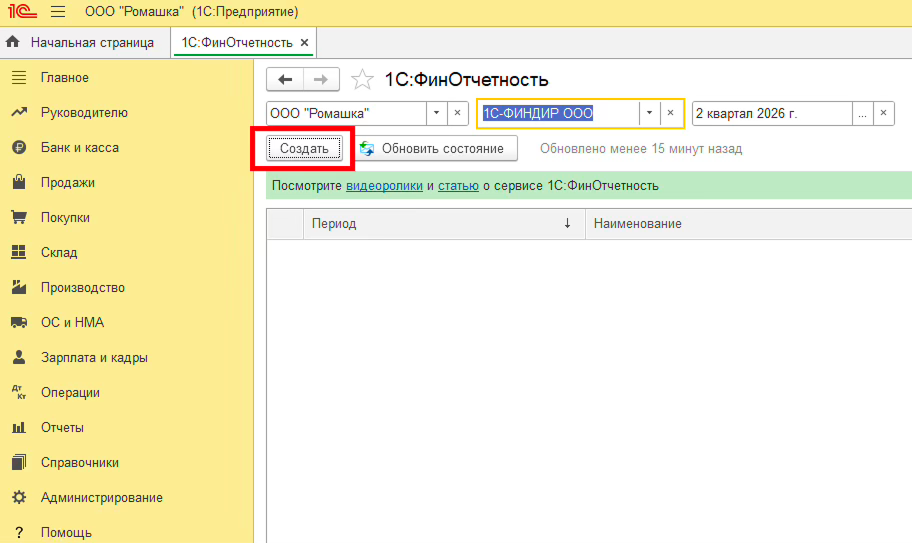This screenshot has height=543, width=912.
Task: Open the Отчеты section
Action: point(62,427)
